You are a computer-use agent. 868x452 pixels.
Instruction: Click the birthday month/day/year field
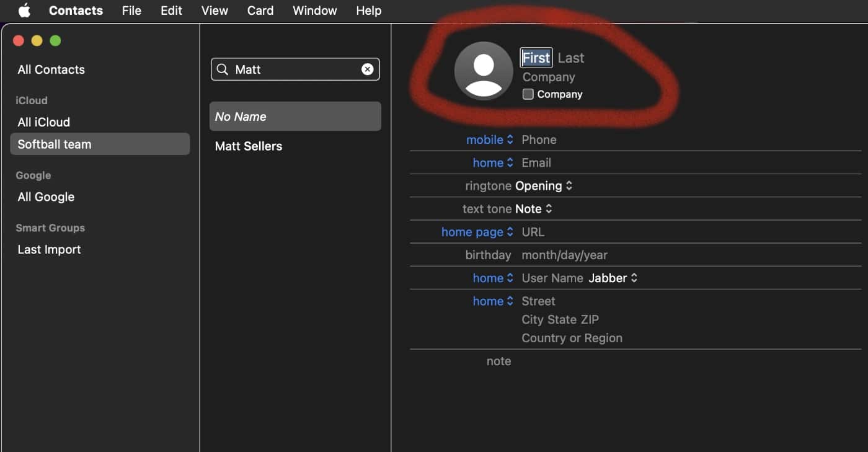click(564, 255)
